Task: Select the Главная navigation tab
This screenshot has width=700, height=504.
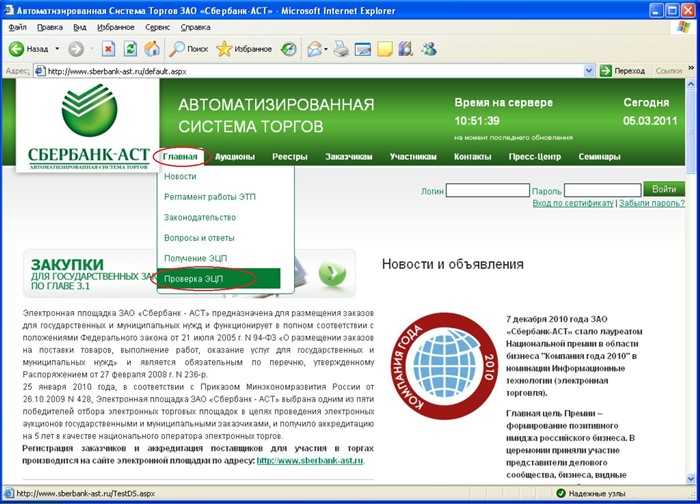Action: (179, 157)
